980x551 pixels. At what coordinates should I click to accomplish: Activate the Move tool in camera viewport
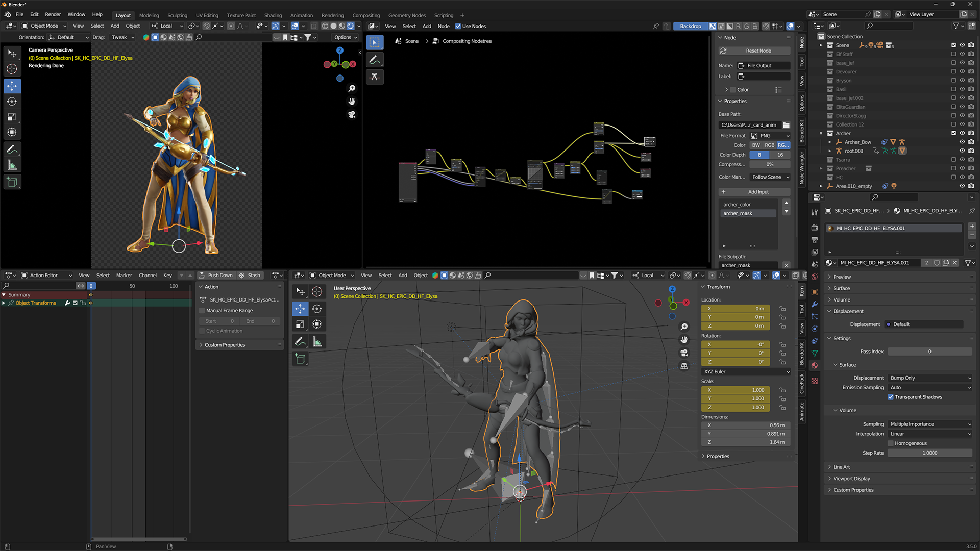click(12, 86)
